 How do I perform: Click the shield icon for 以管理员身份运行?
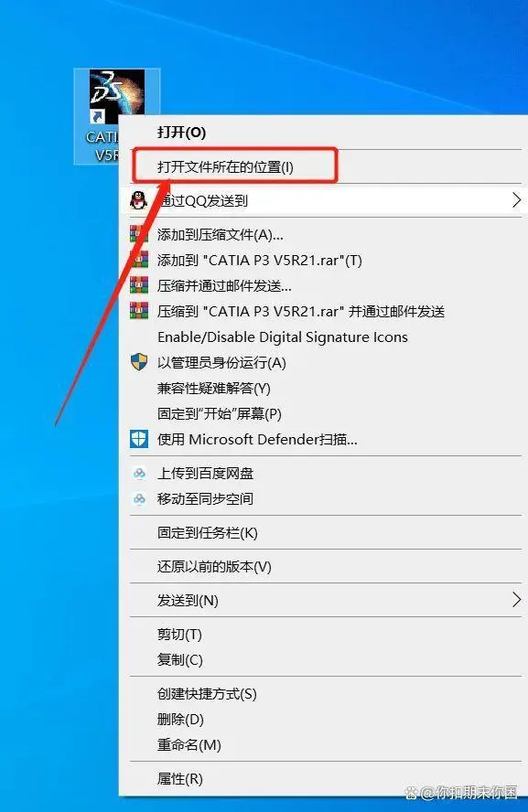pos(139,362)
